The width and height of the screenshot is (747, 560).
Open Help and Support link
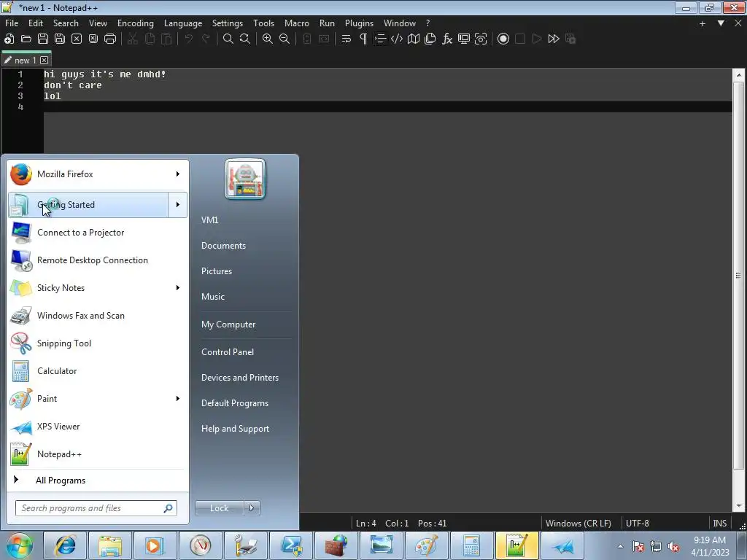[235, 429]
